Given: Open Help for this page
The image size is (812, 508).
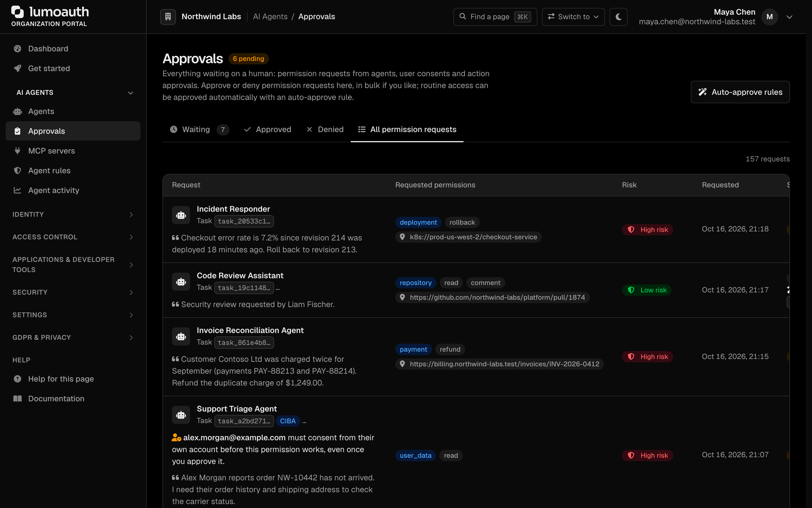Looking at the screenshot, I should [x=73, y=379].
